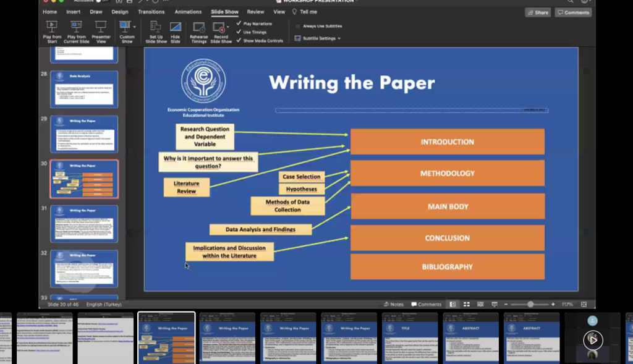The height and width of the screenshot is (364, 633).
Task: Toggle Play Narrations checkbox
Action: [239, 23]
